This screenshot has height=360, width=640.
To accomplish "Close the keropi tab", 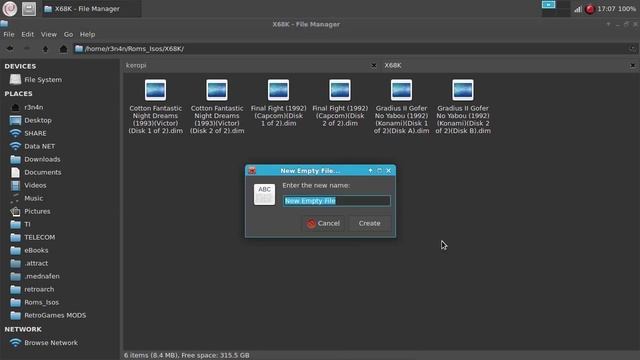I will click(373, 65).
